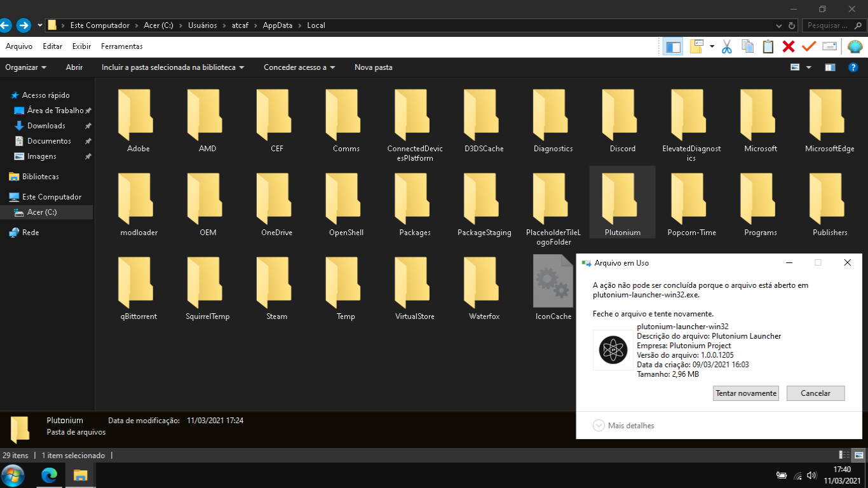Click the volume icon in system tray

pyautogui.click(x=811, y=475)
